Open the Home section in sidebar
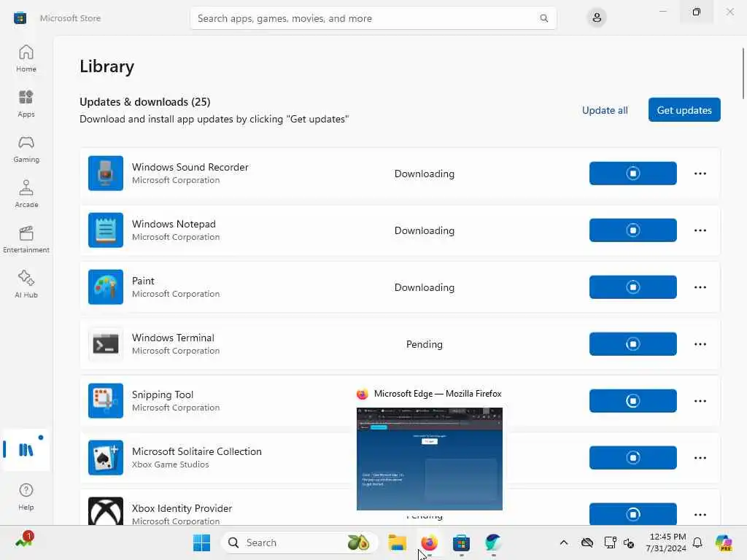The height and width of the screenshot is (560, 747). [26, 58]
